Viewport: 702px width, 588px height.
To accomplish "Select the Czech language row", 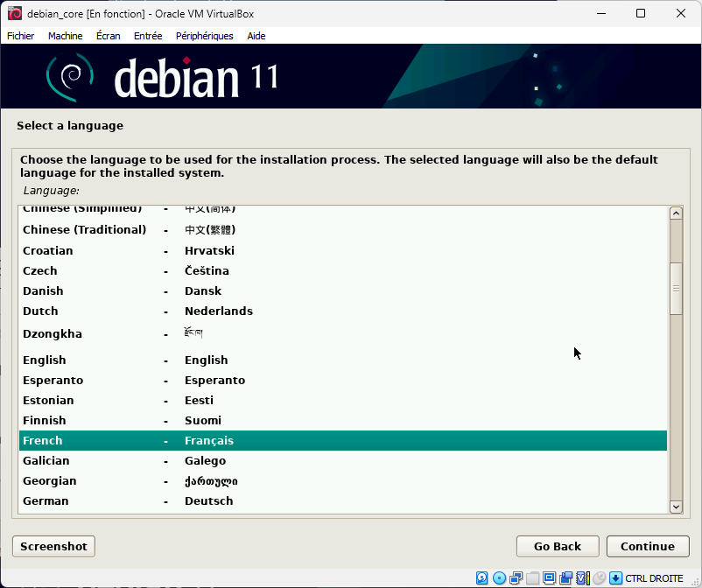I will point(343,270).
